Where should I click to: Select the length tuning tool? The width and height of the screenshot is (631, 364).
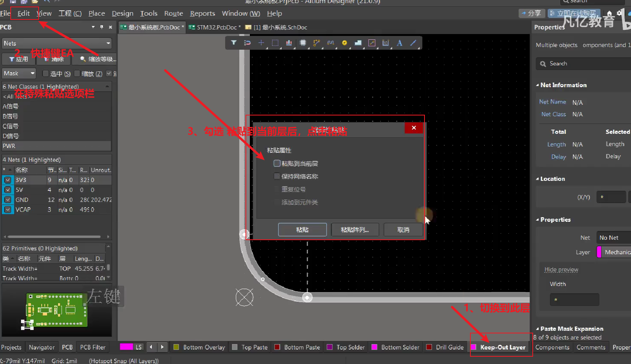330,43
